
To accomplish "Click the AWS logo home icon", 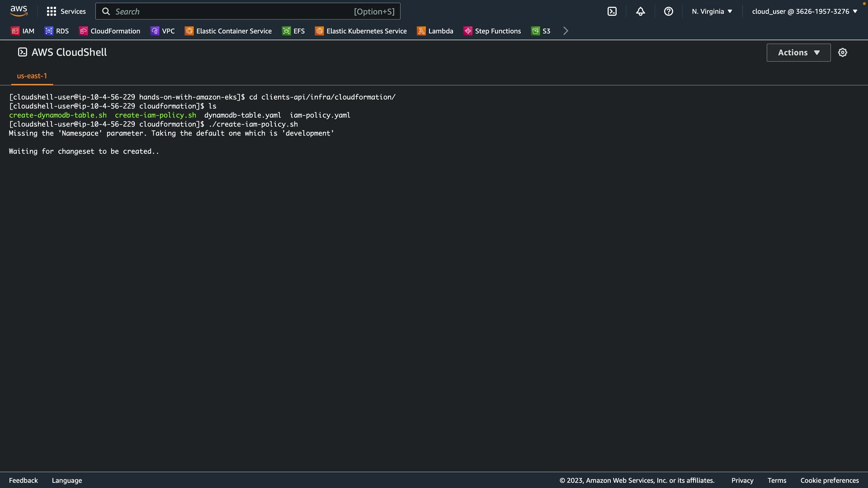I will tap(19, 11).
